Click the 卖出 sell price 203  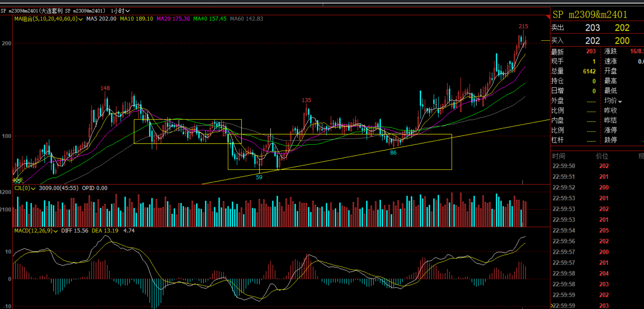point(592,28)
